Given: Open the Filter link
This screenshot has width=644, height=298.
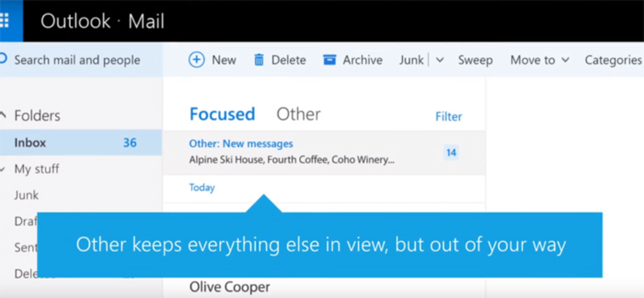Looking at the screenshot, I should pos(448,117).
